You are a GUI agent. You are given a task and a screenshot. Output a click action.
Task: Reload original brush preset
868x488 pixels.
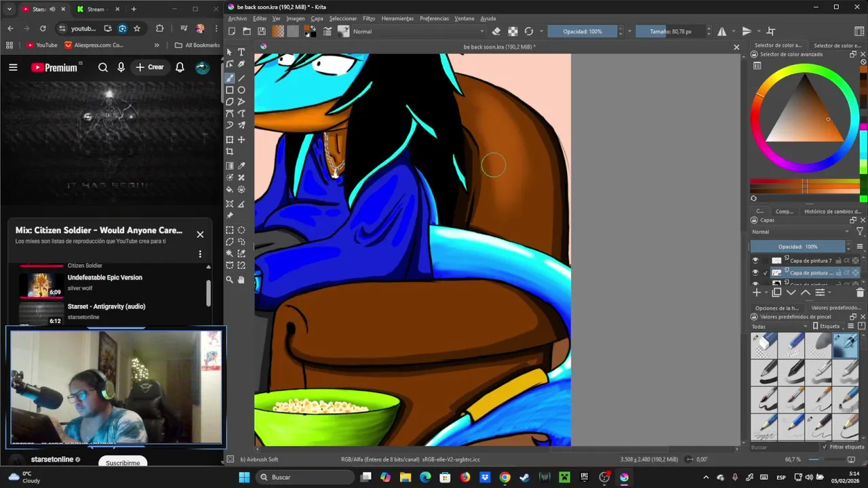pyautogui.click(x=529, y=31)
